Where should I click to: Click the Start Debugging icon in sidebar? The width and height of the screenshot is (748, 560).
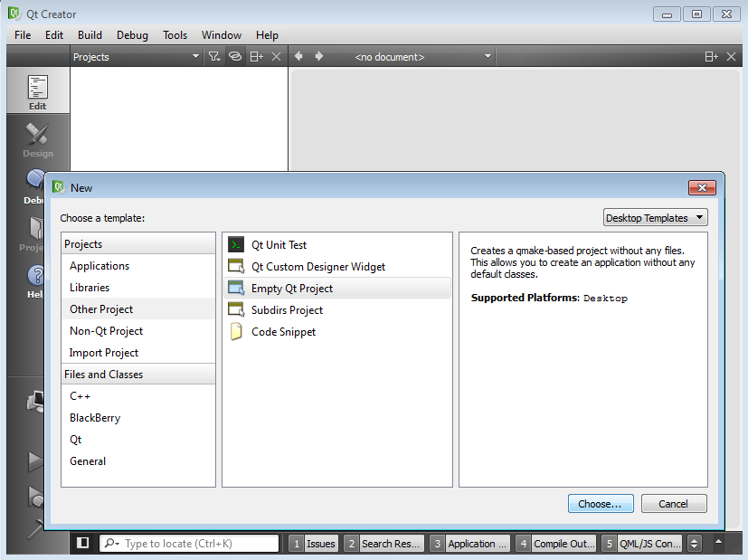click(x=35, y=497)
